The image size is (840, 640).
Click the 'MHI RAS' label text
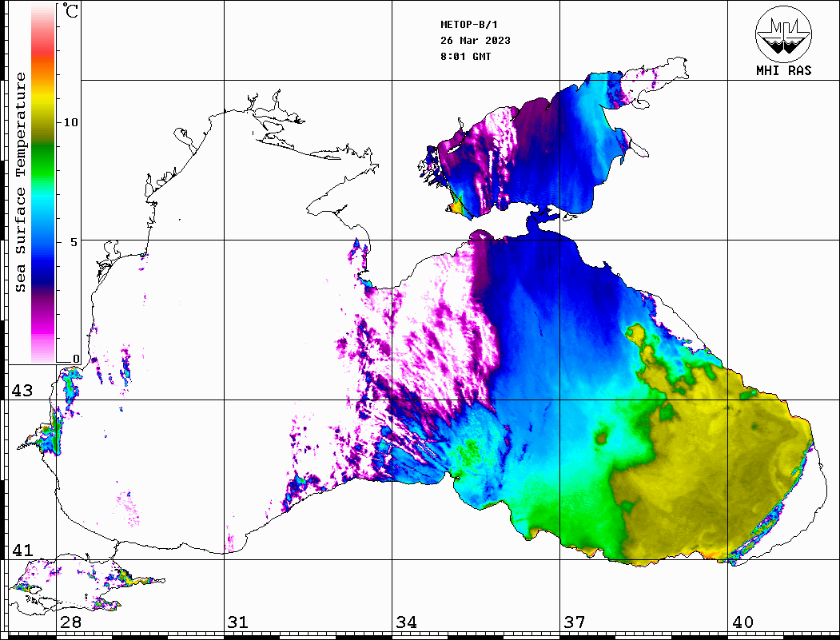coord(784,70)
